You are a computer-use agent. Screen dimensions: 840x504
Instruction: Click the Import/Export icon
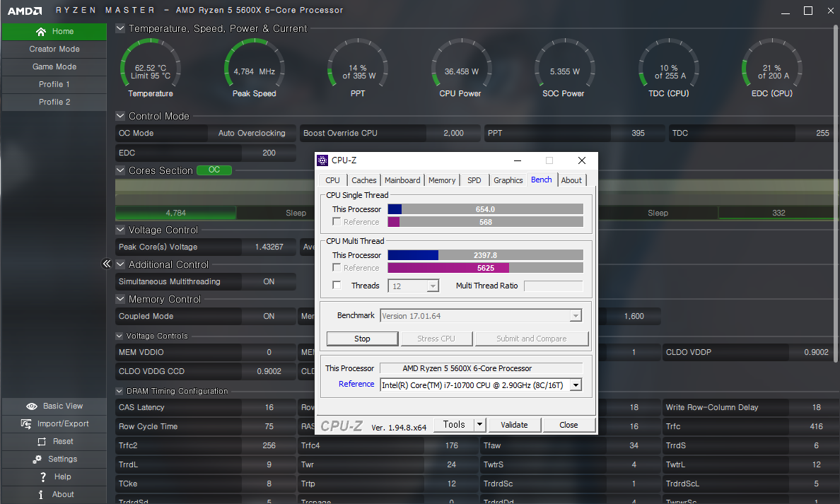[x=26, y=424]
